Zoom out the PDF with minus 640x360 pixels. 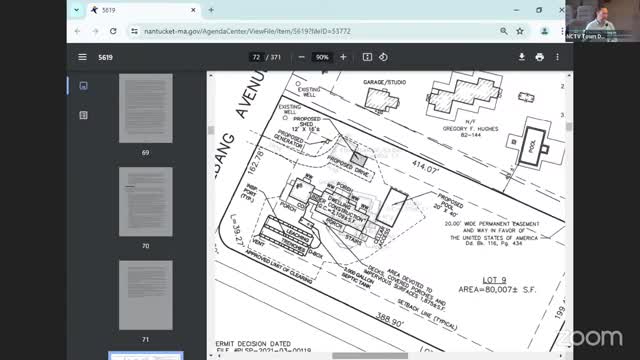coord(301,57)
